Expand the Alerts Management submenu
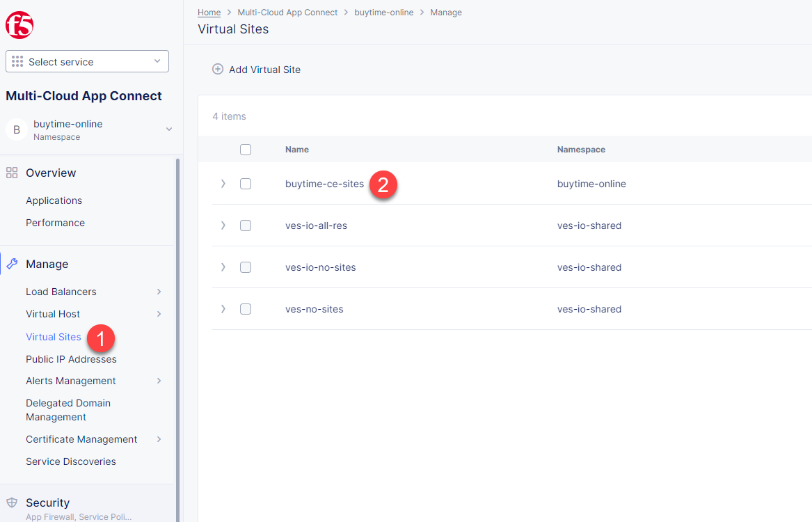This screenshot has height=522, width=812. pyautogui.click(x=159, y=381)
